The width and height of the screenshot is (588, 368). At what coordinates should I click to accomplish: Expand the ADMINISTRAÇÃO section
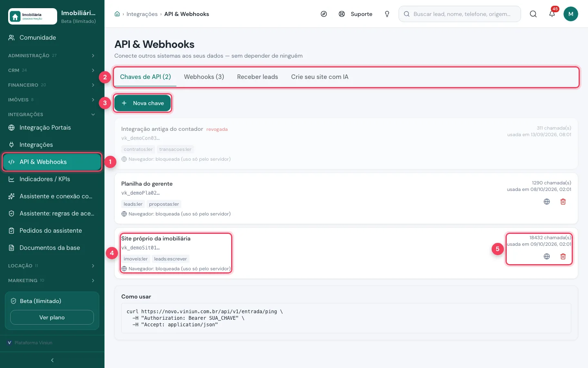click(x=52, y=56)
